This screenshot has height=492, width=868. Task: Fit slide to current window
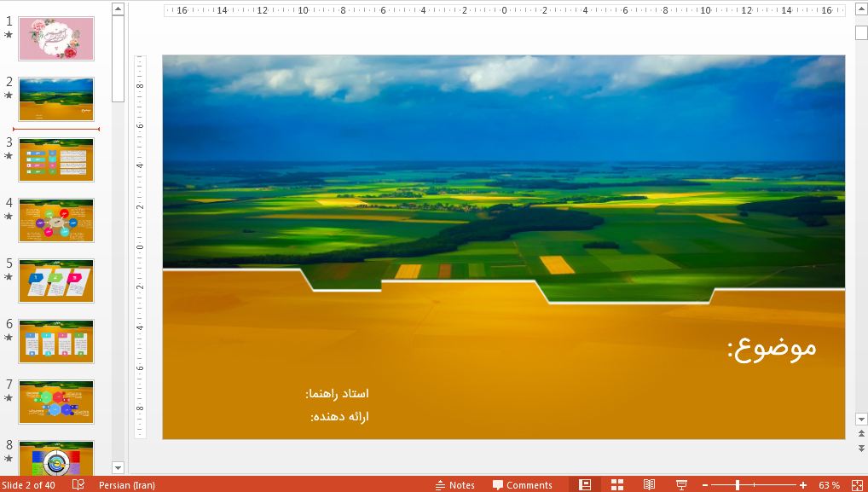pyautogui.click(x=857, y=483)
